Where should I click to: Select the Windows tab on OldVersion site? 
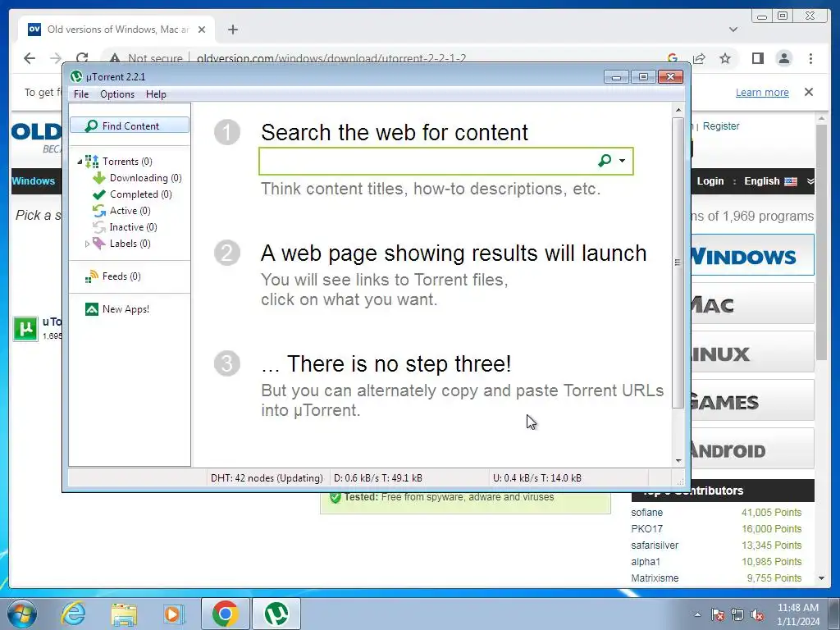point(33,181)
